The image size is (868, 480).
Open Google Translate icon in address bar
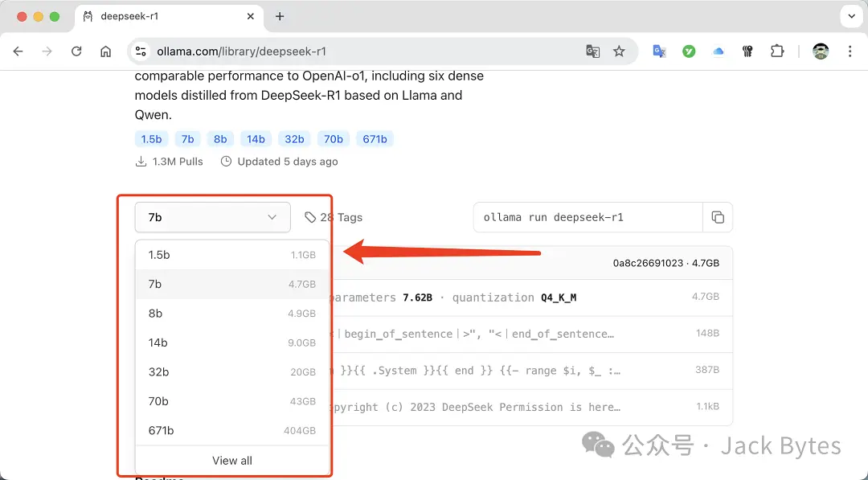click(592, 51)
